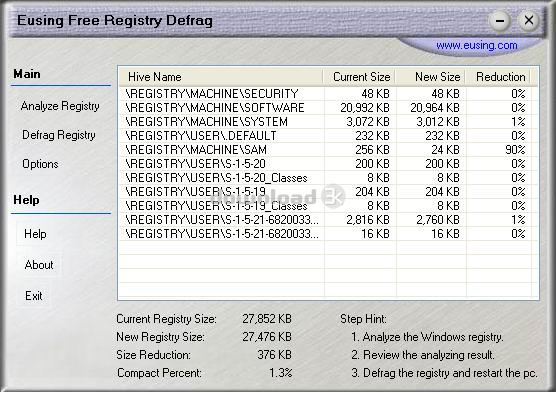This screenshot has width=556, height=393.
Task: Close the program using the X icon
Action: click(x=529, y=20)
